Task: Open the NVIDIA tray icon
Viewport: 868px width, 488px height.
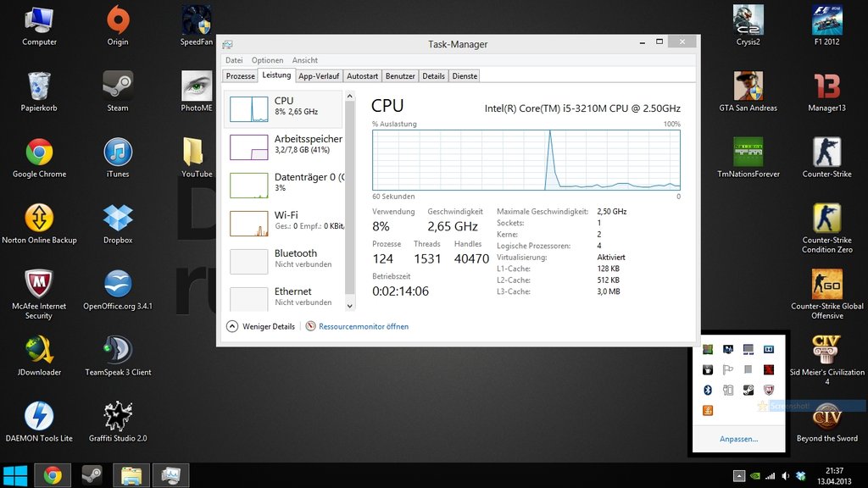Action: coord(754,476)
